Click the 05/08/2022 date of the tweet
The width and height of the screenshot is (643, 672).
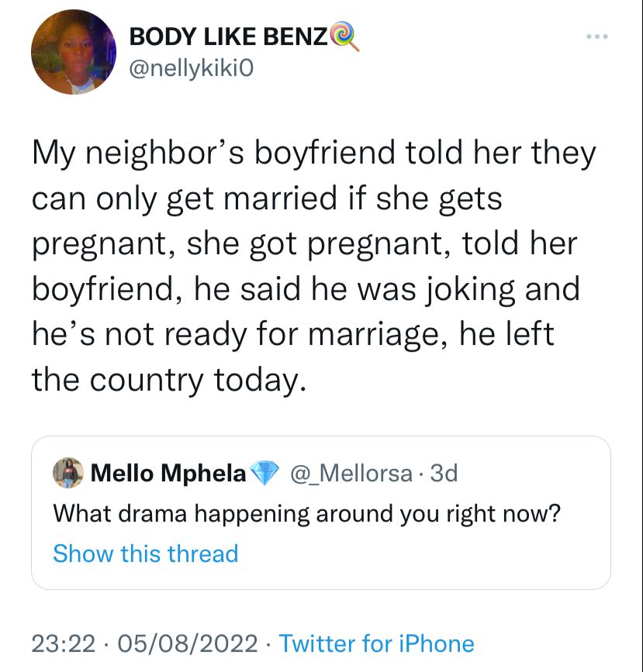pos(187,643)
